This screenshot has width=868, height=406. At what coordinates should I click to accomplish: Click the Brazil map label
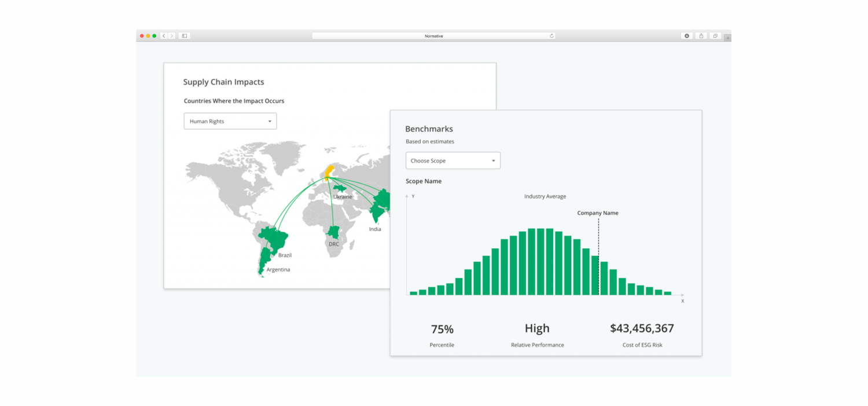285,255
